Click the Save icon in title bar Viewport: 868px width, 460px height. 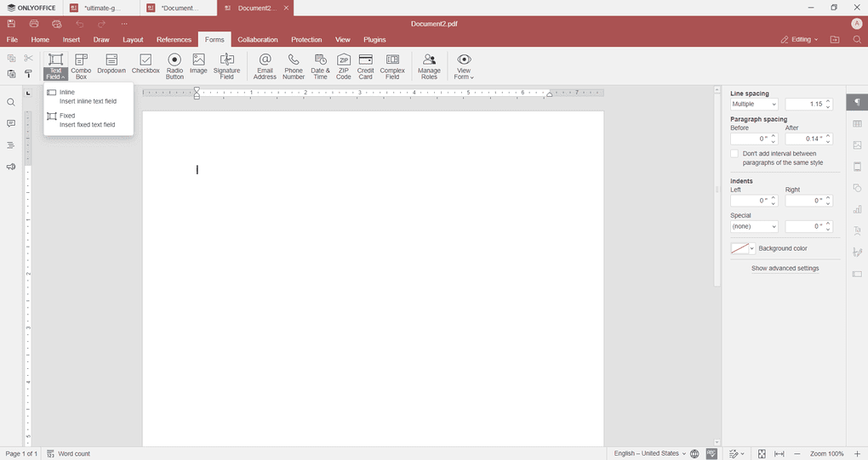[x=11, y=24]
